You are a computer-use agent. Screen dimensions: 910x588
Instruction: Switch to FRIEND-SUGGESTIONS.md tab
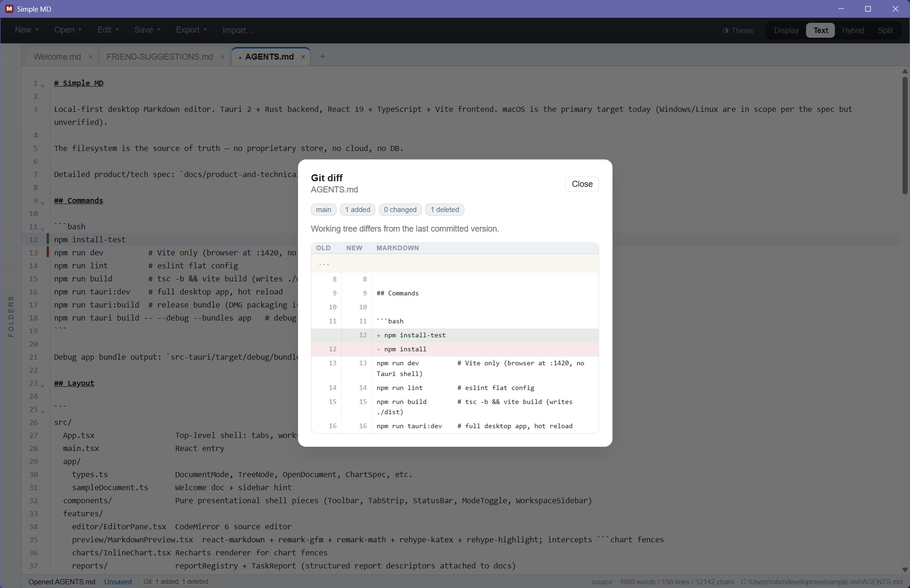[x=159, y=57]
